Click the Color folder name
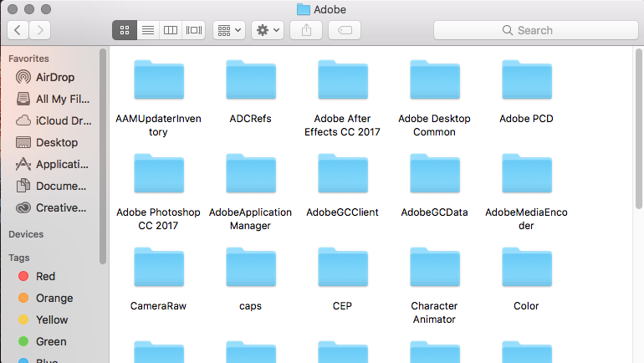 [527, 306]
